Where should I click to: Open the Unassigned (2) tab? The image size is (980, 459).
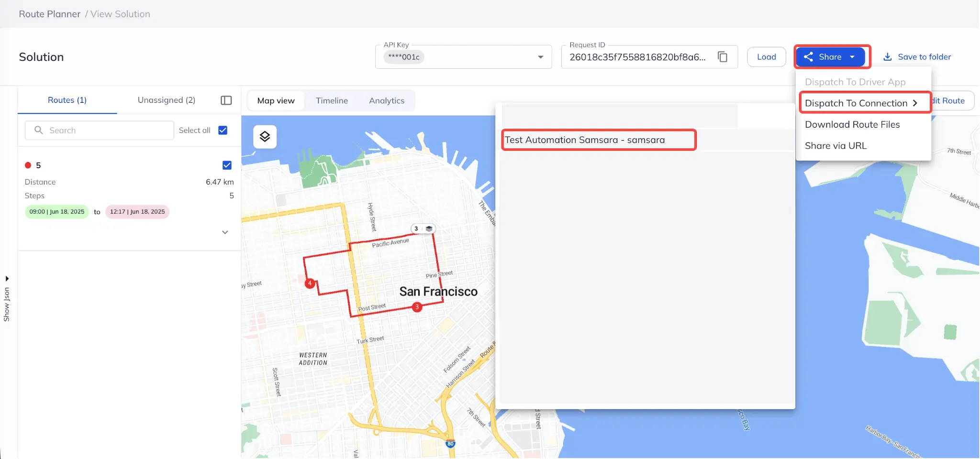[167, 100]
